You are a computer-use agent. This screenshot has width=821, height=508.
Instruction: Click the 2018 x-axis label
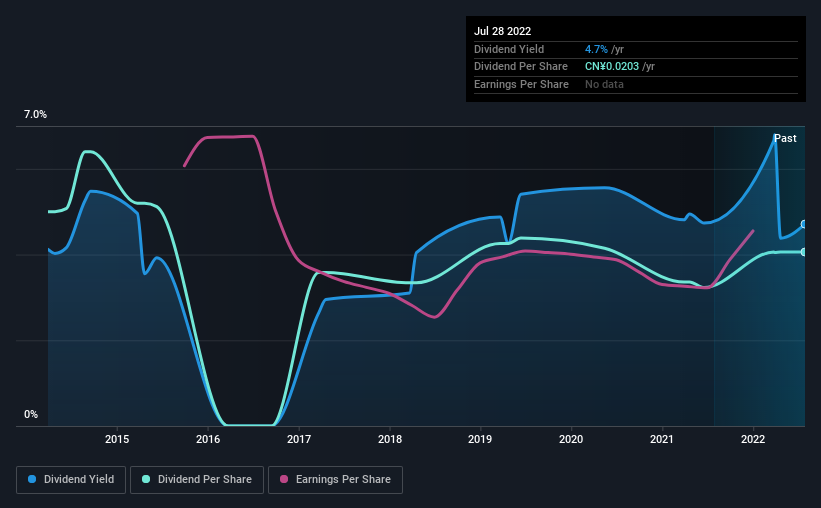[390, 439]
